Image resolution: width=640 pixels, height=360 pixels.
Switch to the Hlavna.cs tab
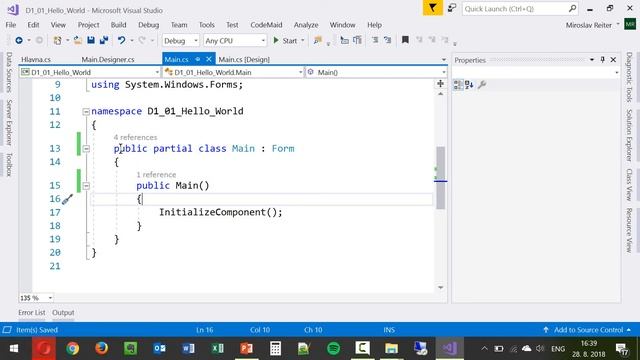(x=36, y=60)
